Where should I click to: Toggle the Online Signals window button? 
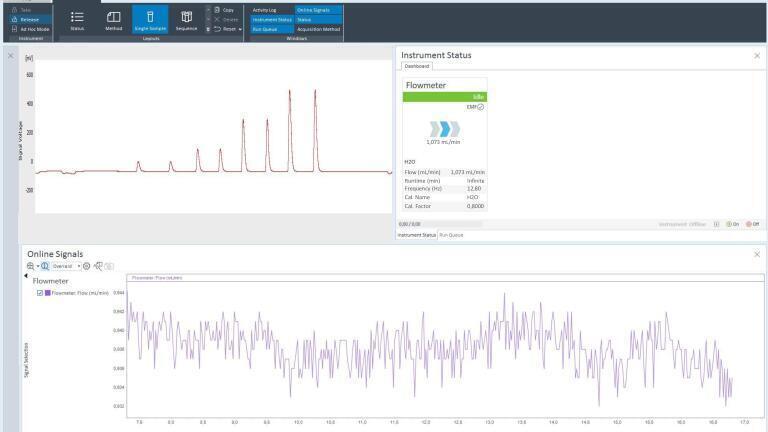[318, 10]
